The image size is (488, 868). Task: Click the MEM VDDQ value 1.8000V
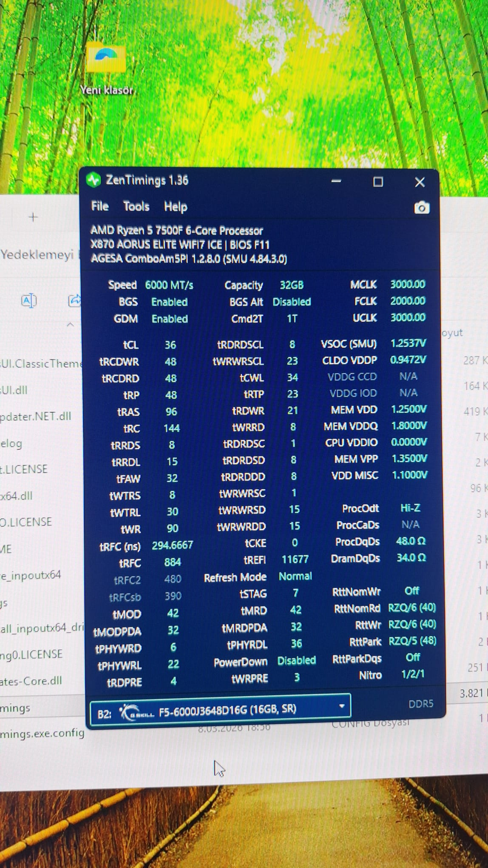click(409, 425)
